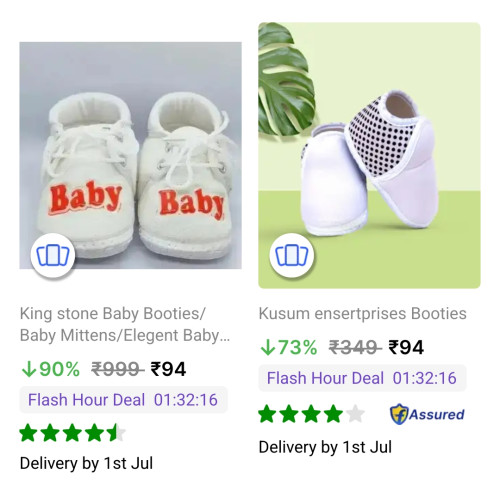Open King stone Baby Booties title link

point(125,324)
